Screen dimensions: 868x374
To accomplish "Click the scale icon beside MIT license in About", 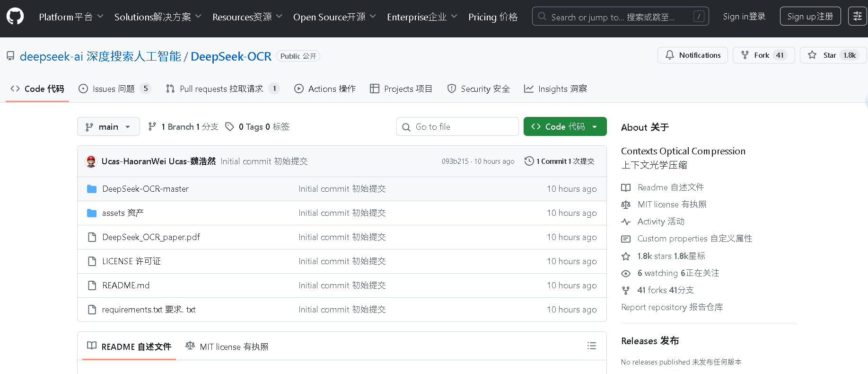I will 626,205.
